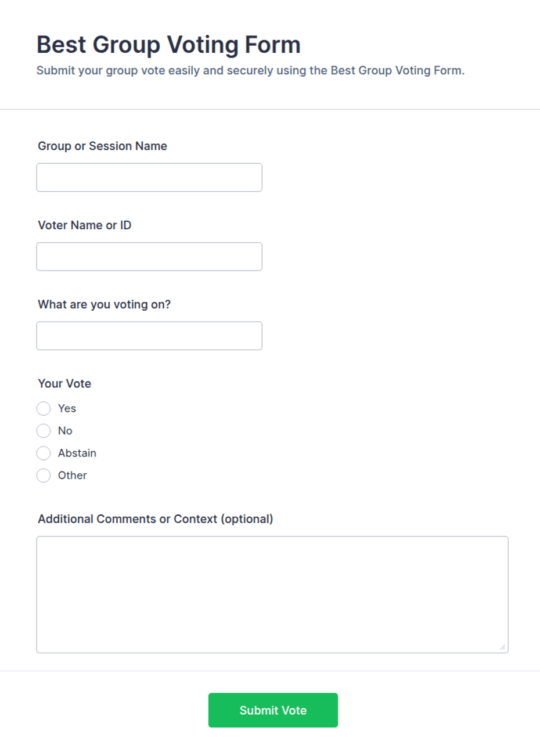This screenshot has height=756, width=540.
Task: Submit the vote with the green button
Action: 273,710
